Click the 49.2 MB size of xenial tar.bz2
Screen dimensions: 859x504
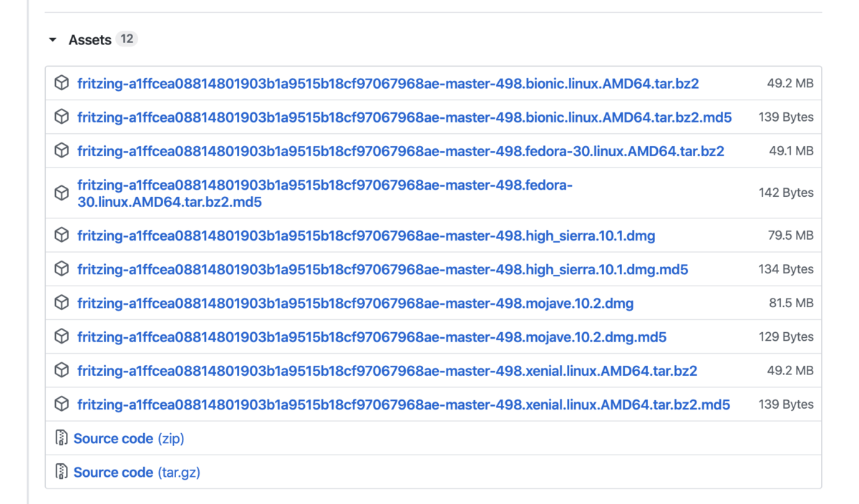click(x=790, y=371)
